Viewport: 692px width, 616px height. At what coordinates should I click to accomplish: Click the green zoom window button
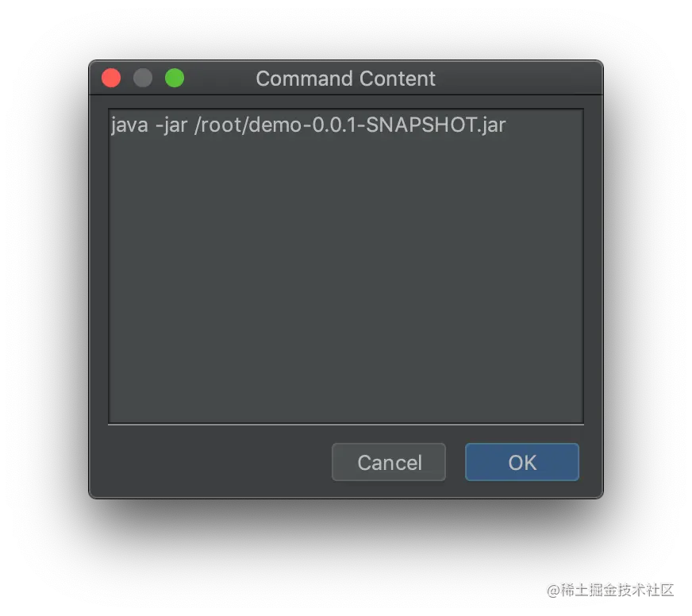175,78
